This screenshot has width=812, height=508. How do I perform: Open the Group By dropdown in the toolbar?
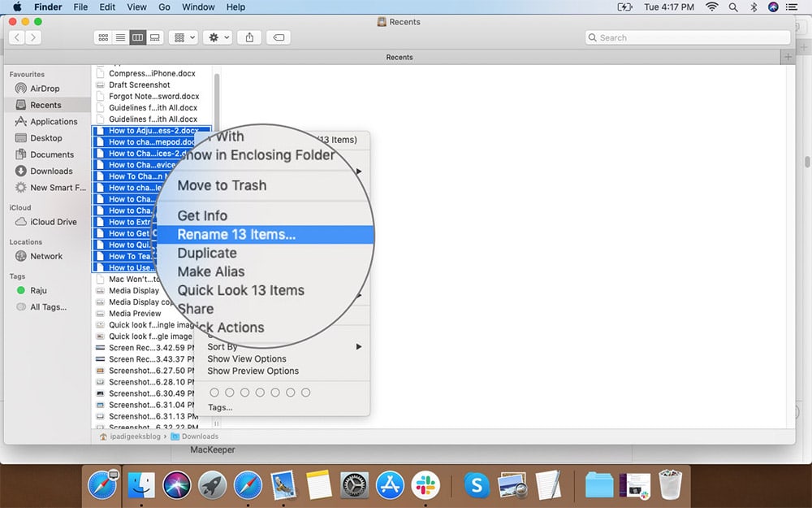click(183, 37)
